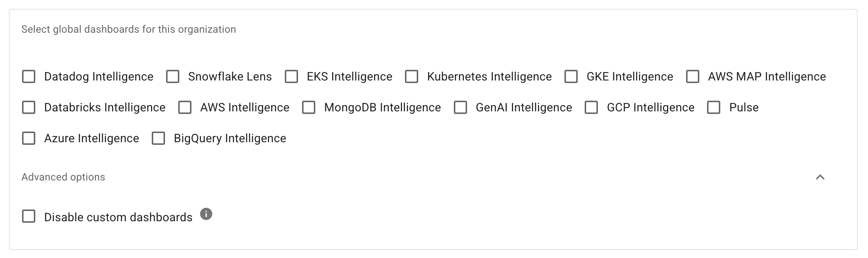Select the Kubernetes Intelligence checkbox
The width and height of the screenshot is (868, 258).
pos(412,77)
